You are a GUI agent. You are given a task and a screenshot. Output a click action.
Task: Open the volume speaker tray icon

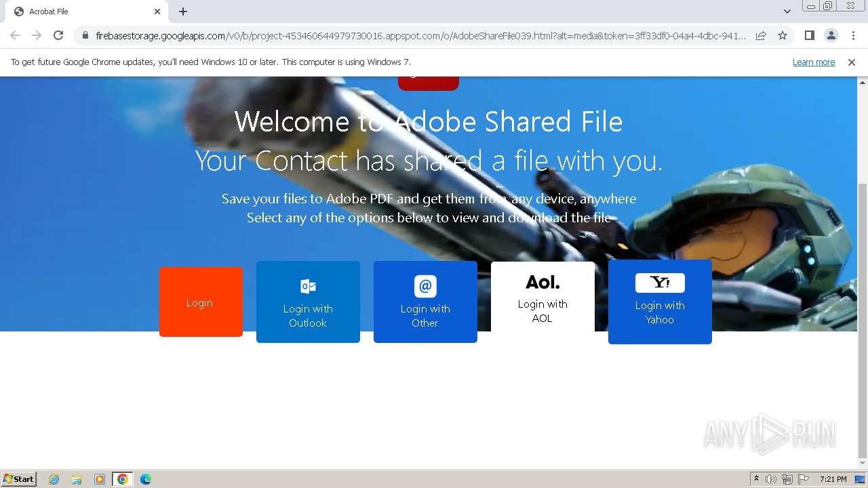coord(771,479)
